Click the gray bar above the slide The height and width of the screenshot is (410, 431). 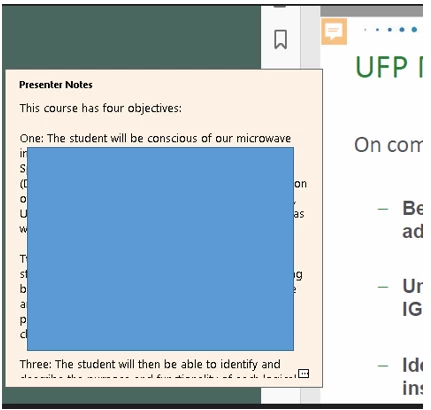pyautogui.click(x=371, y=11)
